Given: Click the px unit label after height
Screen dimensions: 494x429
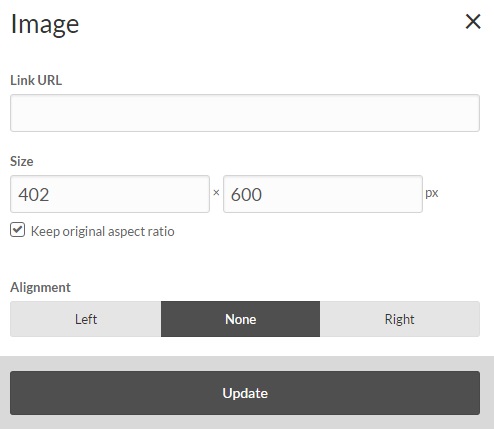Looking at the screenshot, I should tap(432, 193).
